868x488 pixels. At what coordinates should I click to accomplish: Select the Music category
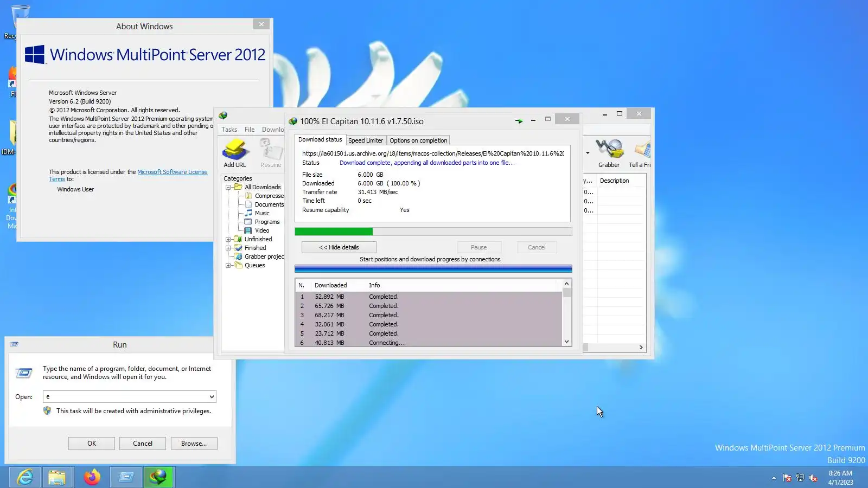coord(262,213)
